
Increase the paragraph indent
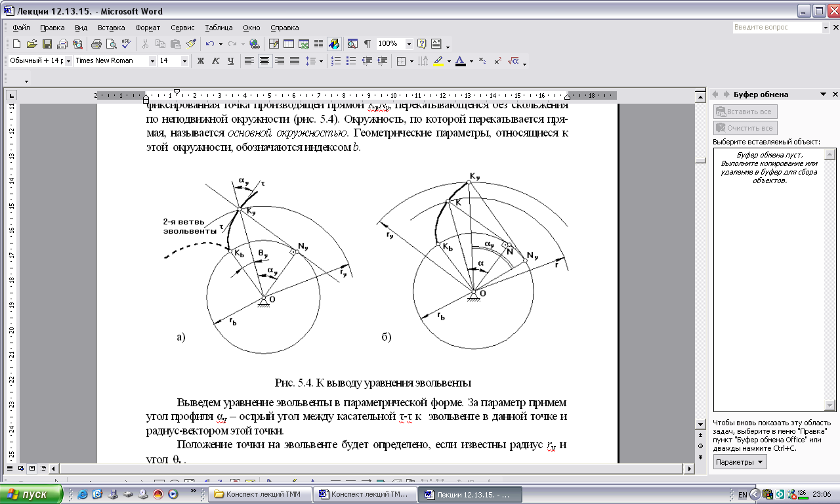tap(381, 61)
